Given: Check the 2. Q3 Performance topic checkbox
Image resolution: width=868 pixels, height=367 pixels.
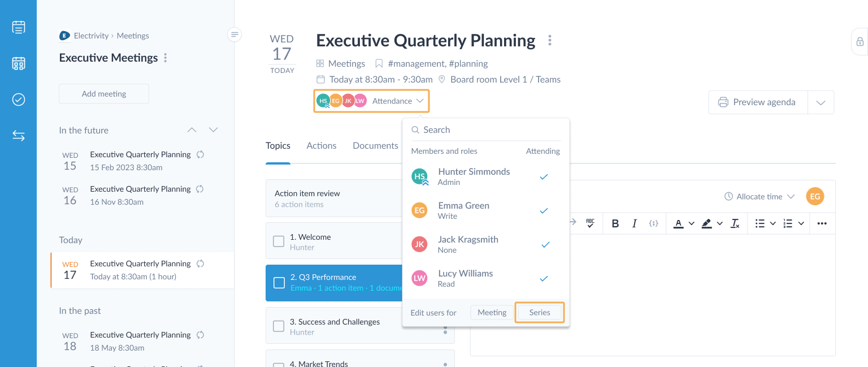Looking at the screenshot, I should point(279,282).
